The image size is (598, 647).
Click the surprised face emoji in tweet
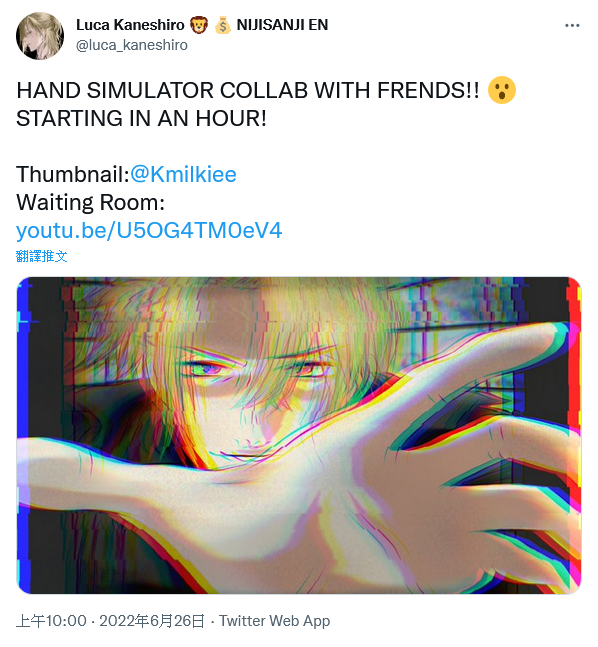coord(501,90)
